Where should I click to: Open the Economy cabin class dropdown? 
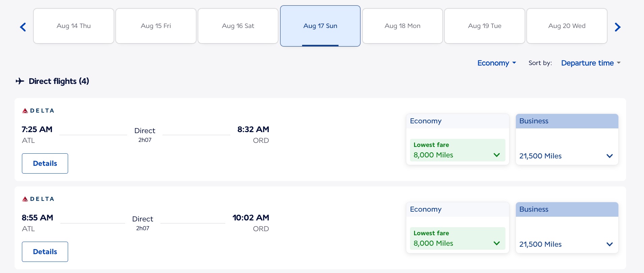[496, 63]
